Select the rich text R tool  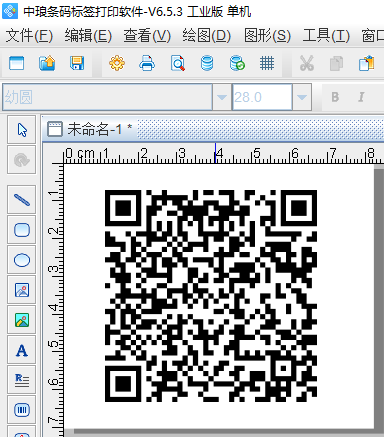coord(22,380)
